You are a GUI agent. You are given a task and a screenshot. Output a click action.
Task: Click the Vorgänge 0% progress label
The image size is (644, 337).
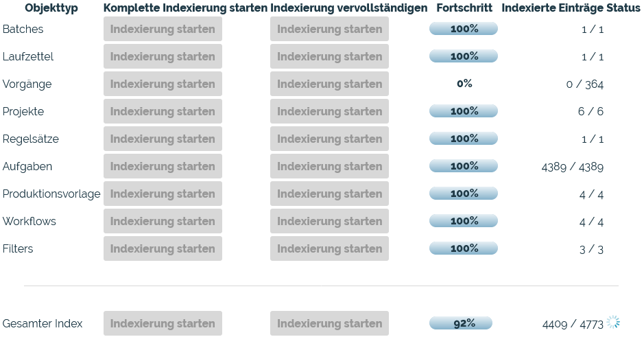464,84
